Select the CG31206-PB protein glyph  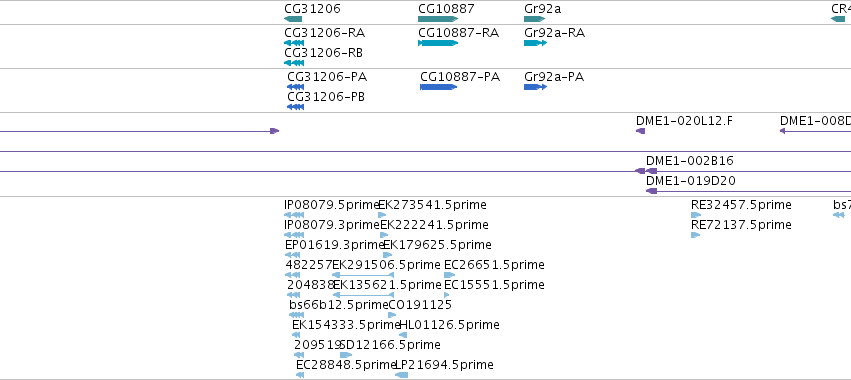click(x=295, y=107)
